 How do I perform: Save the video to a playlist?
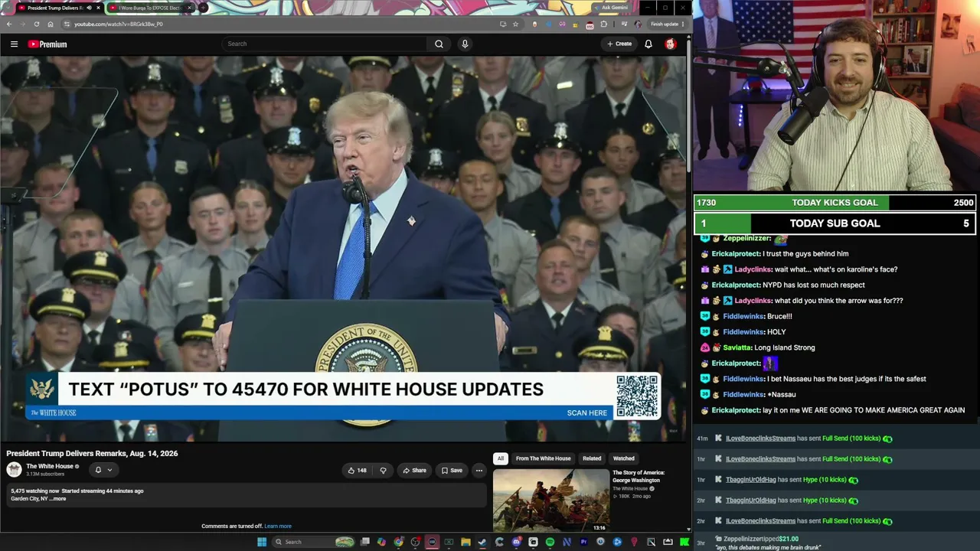click(x=452, y=471)
